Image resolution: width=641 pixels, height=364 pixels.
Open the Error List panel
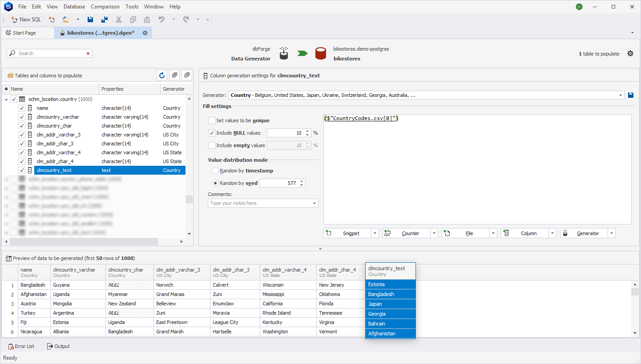tap(21, 346)
